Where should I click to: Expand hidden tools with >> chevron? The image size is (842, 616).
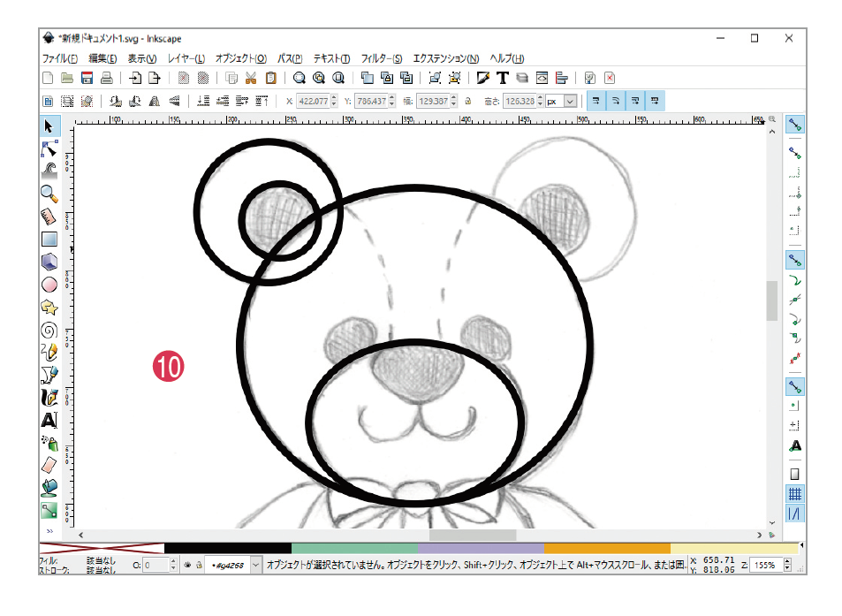(49, 531)
